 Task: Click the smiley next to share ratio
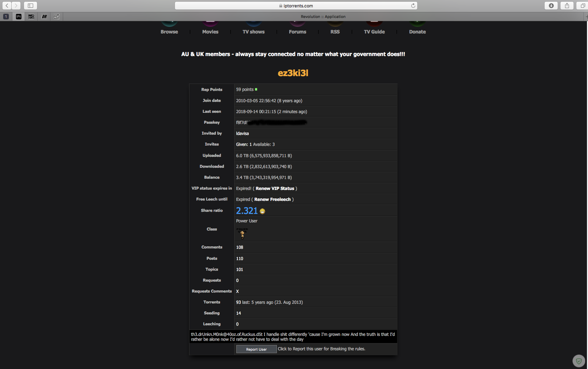(x=262, y=211)
